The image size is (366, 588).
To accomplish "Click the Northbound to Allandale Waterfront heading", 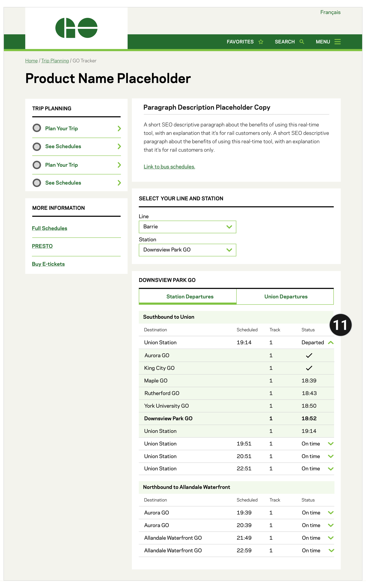I will (x=186, y=487).
